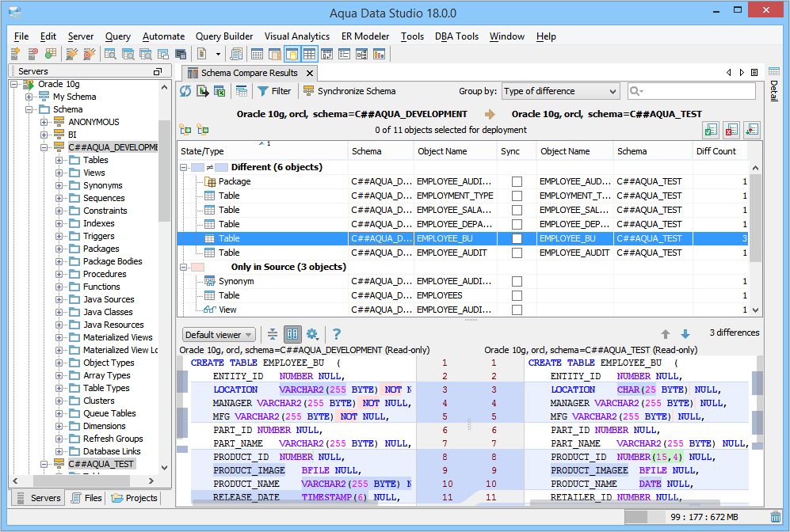Image resolution: width=790 pixels, height=532 pixels.
Task: Open the diff viewer help icon
Action: click(x=337, y=334)
